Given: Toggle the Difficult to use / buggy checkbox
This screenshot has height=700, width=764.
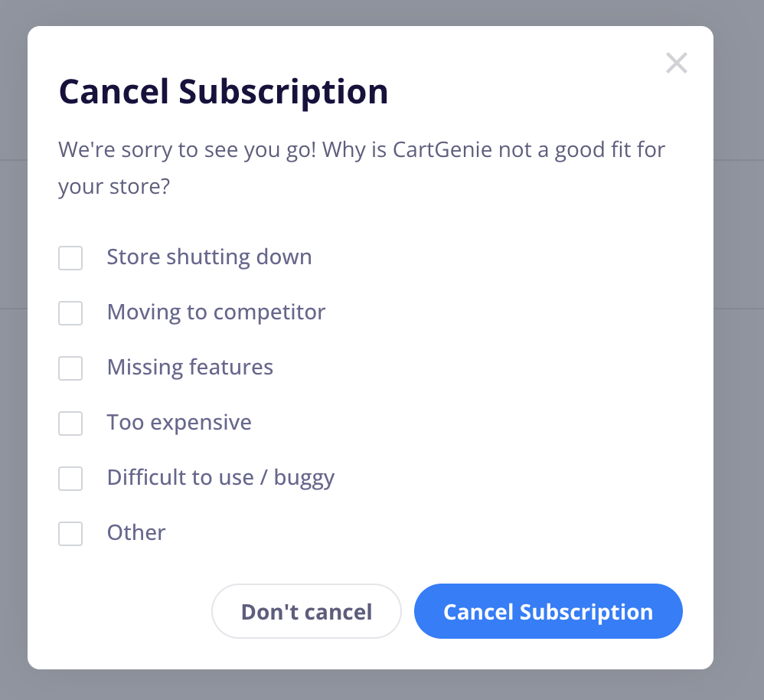Looking at the screenshot, I should pos(70,478).
